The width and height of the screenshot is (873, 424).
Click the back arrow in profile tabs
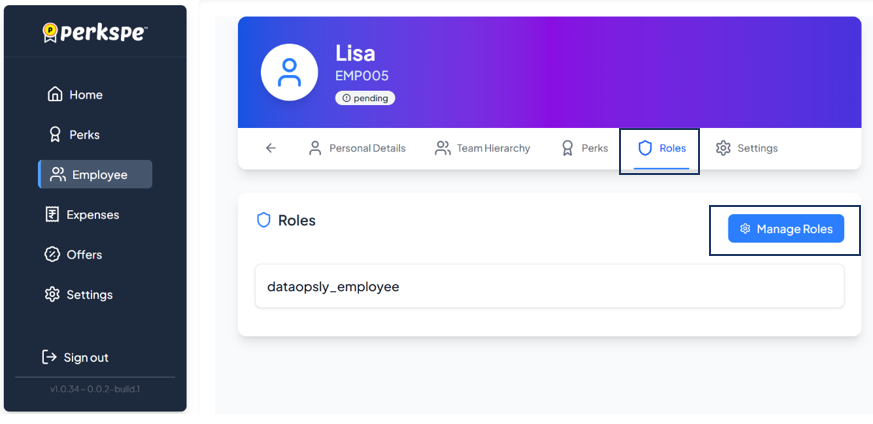[270, 148]
